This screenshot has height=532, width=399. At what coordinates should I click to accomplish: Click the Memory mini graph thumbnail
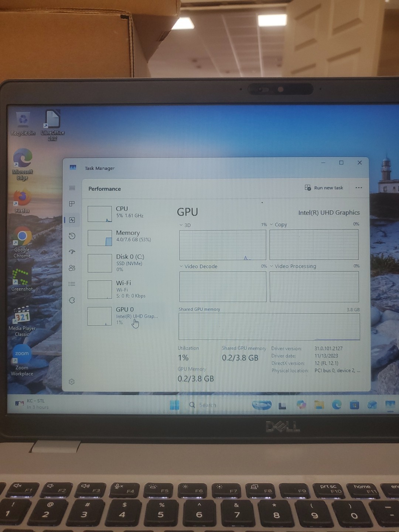100,238
